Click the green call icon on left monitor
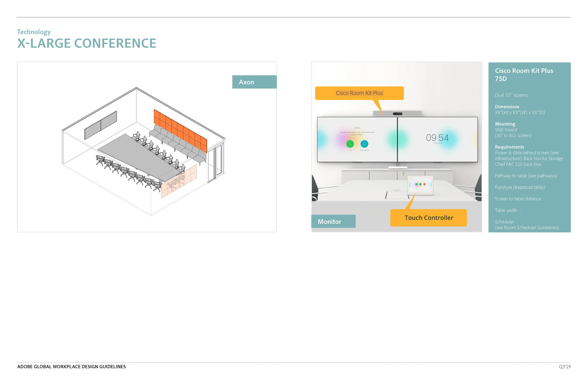Screen dimensions: 588x380 coord(350,143)
